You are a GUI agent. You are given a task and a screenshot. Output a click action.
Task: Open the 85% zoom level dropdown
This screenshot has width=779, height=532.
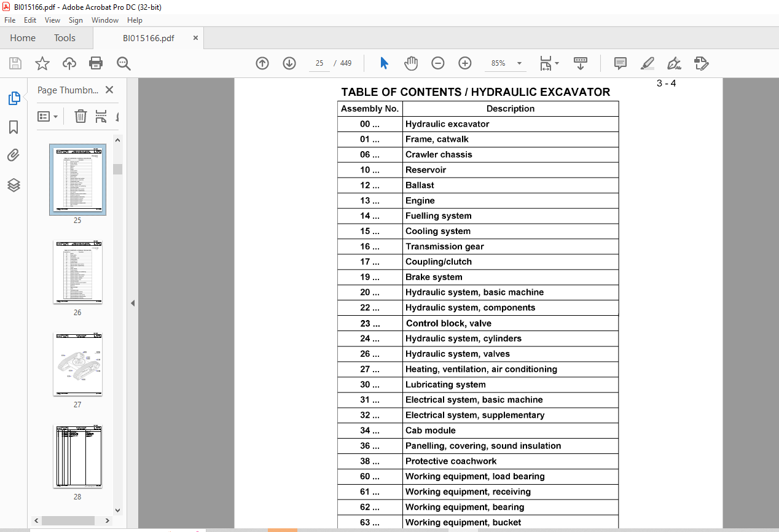point(519,63)
